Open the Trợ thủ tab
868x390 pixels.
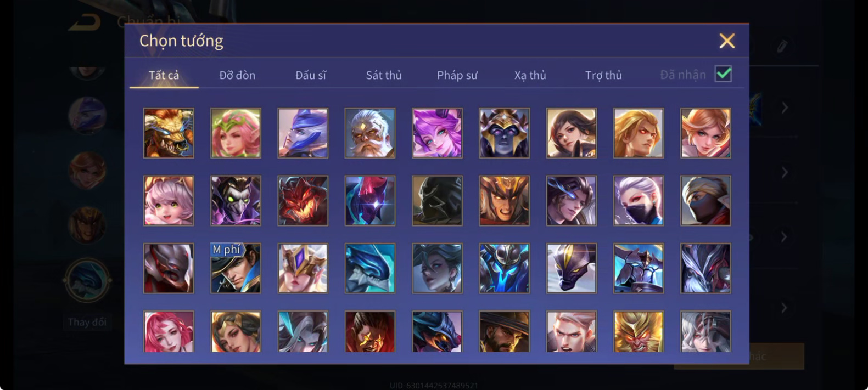(603, 75)
